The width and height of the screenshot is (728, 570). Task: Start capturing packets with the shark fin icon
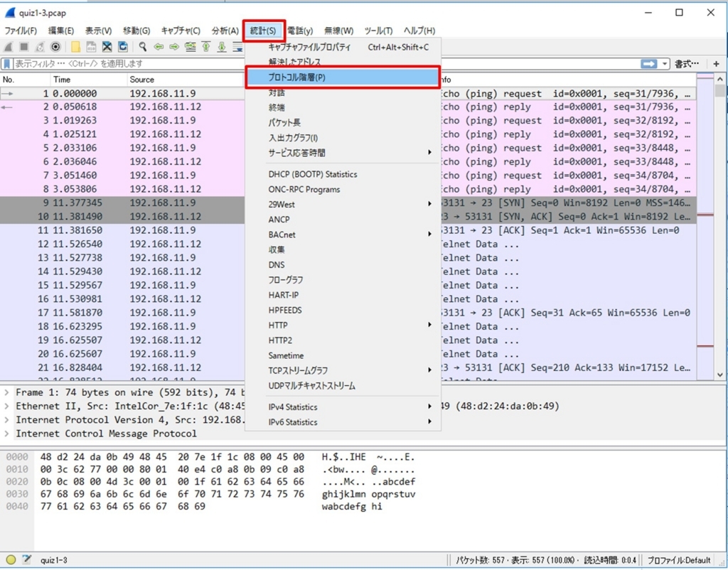(9, 47)
